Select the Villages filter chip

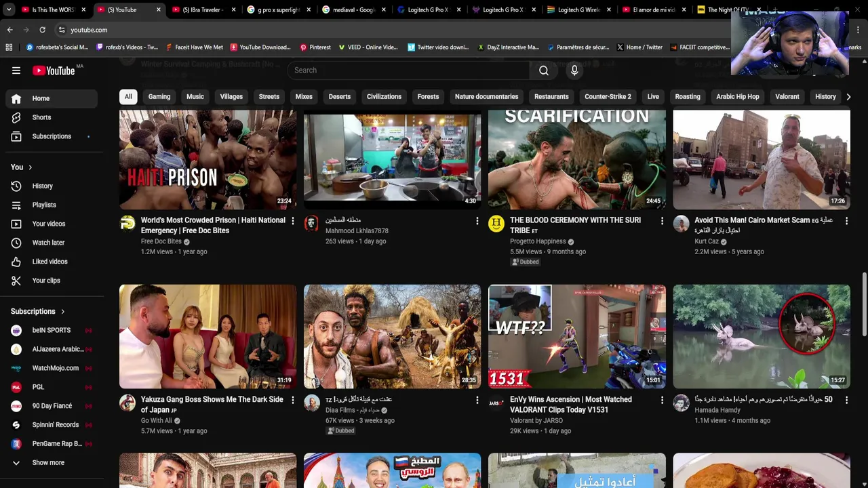[x=231, y=97]
